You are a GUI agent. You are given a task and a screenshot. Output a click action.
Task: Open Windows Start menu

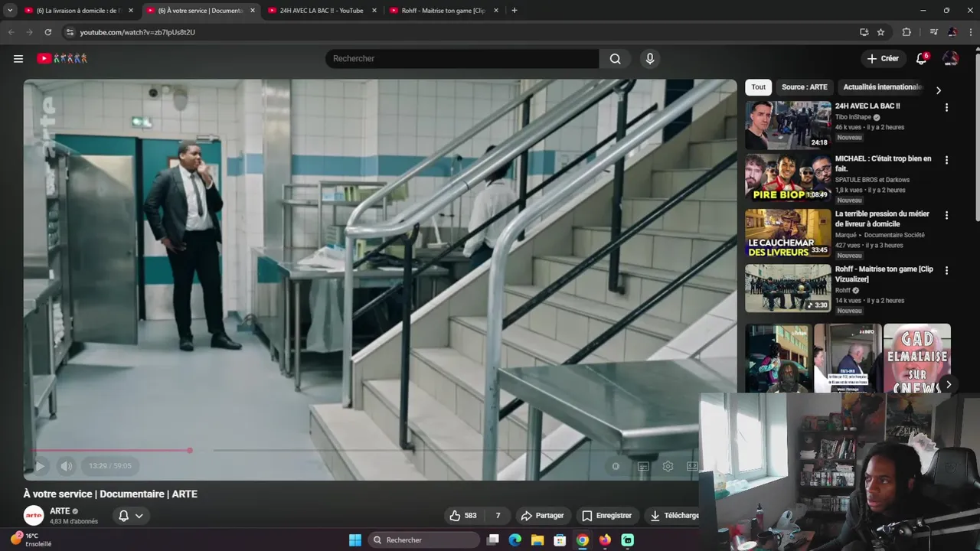pyautogui.click(x=355, y=540)
